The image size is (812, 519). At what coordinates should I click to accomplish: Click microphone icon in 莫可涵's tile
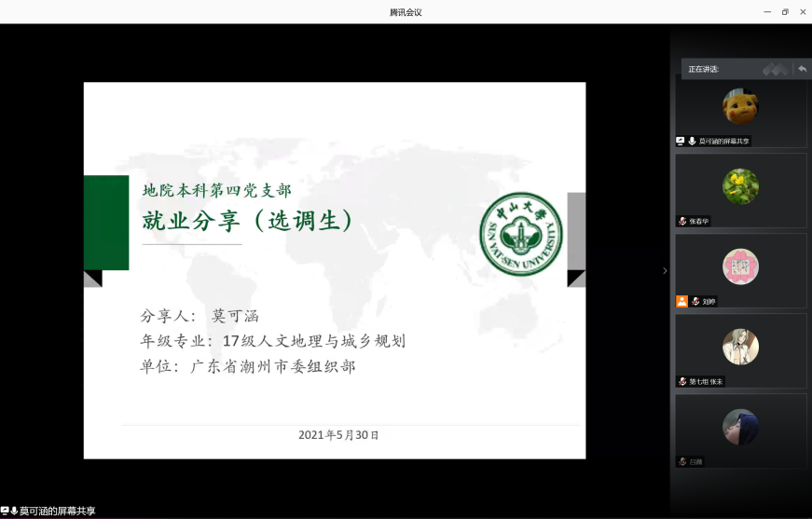692,141
